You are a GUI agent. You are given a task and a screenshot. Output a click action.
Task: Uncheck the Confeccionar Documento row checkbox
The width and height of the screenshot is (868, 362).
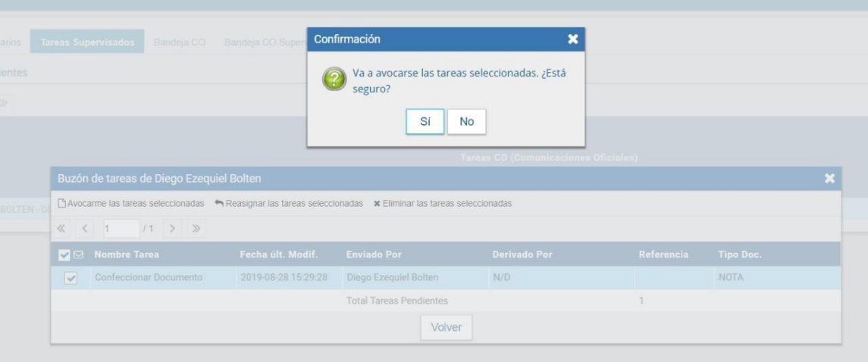(70, 278)
